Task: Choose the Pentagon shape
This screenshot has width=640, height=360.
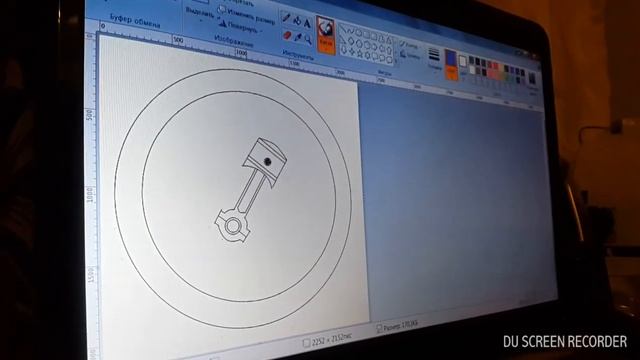Action: click(x=359, y=44)
